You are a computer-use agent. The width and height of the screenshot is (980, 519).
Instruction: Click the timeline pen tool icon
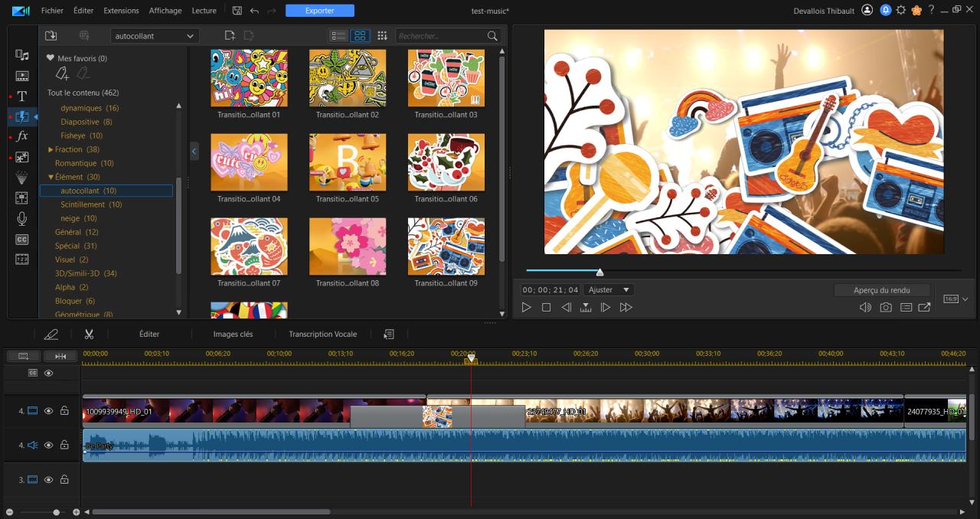click(x=51, y=334)
